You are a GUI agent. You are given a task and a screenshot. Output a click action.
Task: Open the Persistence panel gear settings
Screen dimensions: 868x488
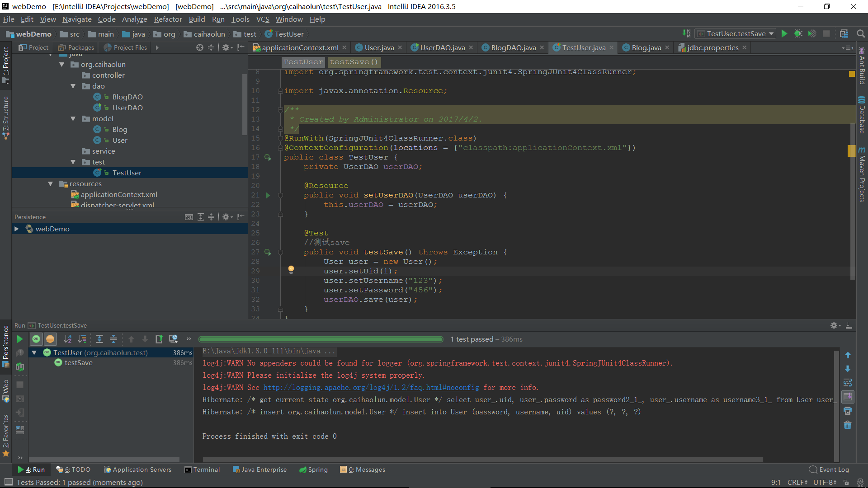tap(227, 217)
